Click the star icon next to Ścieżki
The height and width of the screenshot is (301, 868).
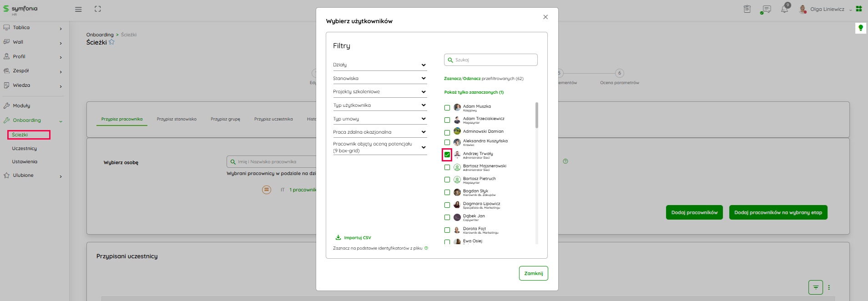[112, 42]
